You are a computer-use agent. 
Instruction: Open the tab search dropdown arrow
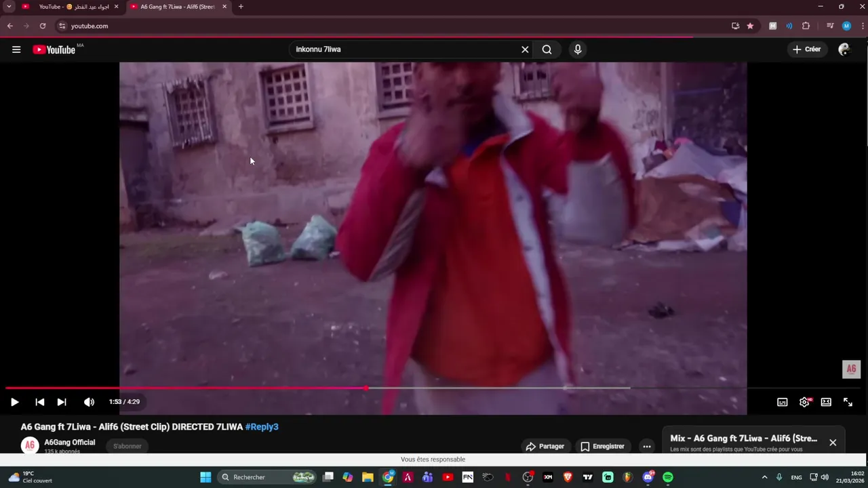(x=9, y=7)
